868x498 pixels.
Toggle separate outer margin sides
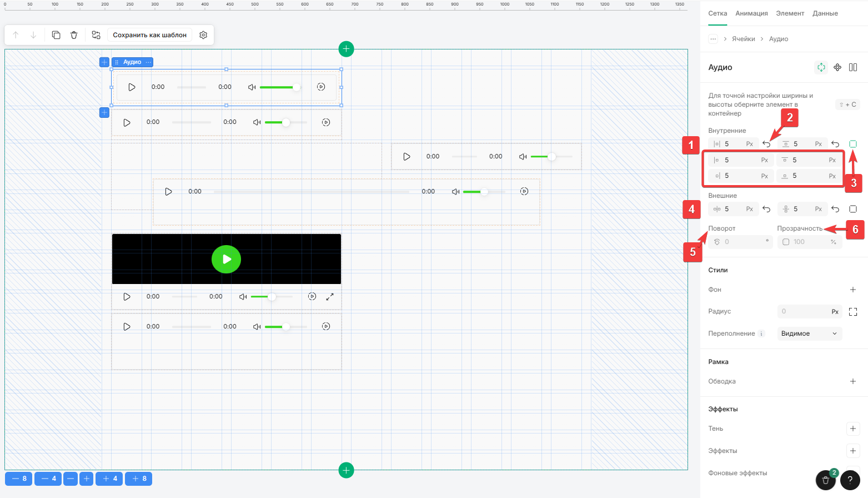[x=853, y=209]
